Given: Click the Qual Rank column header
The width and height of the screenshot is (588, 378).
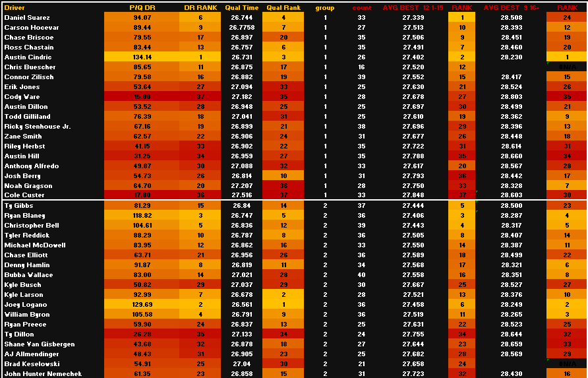Looking at the screenshot, I should [283, 7].
